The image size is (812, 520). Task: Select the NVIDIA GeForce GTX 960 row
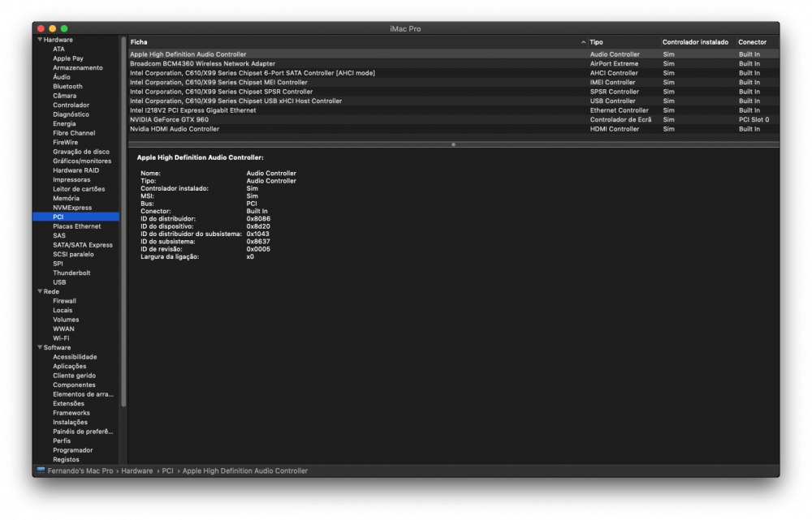point(453,119)
